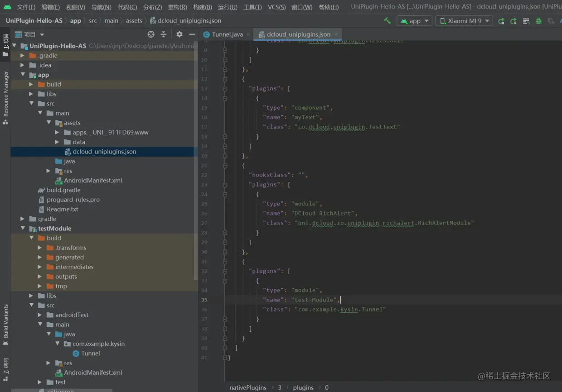This screenshot has width=562, height=392.
Task: Toggle fold end marker on line 41
Action: (x=225, y=357)
